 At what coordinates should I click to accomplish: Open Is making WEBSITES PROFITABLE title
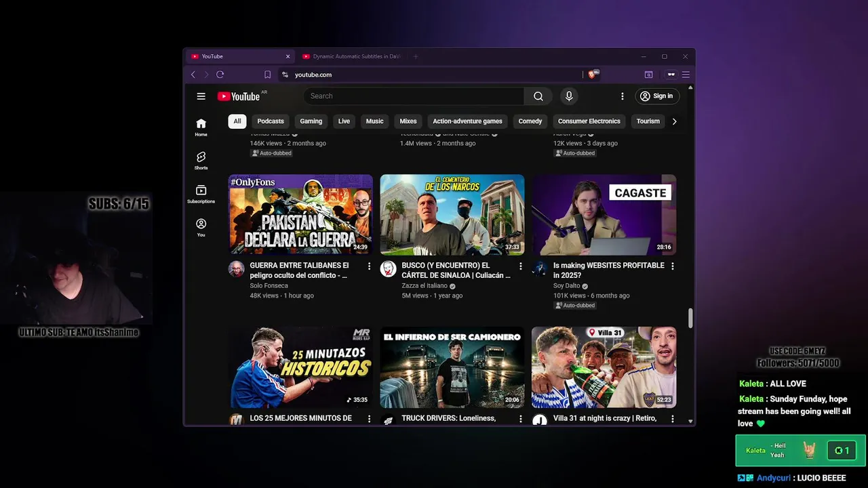click(x=609, y=270)
